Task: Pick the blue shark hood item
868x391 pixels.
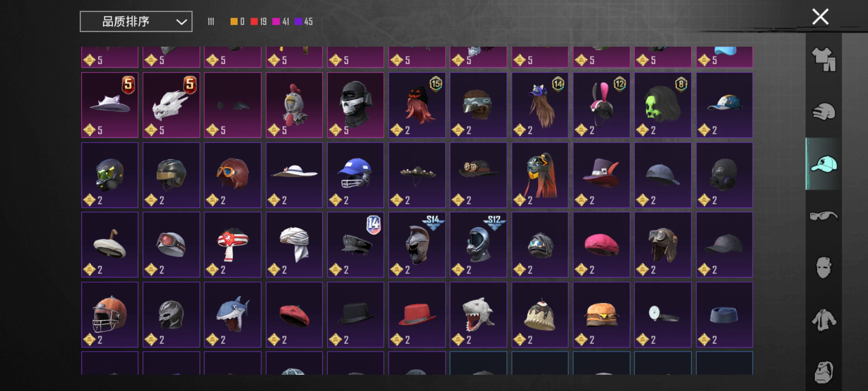Action: pos(232,315)
